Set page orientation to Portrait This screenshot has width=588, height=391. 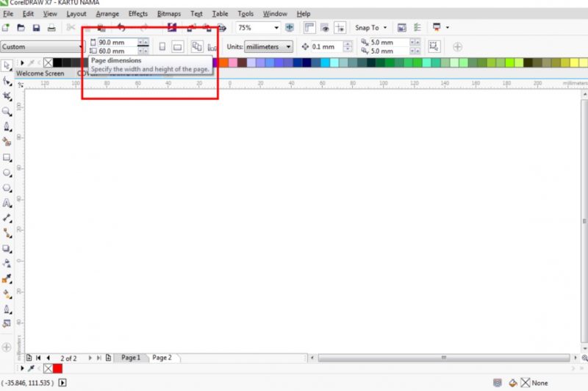162,46
